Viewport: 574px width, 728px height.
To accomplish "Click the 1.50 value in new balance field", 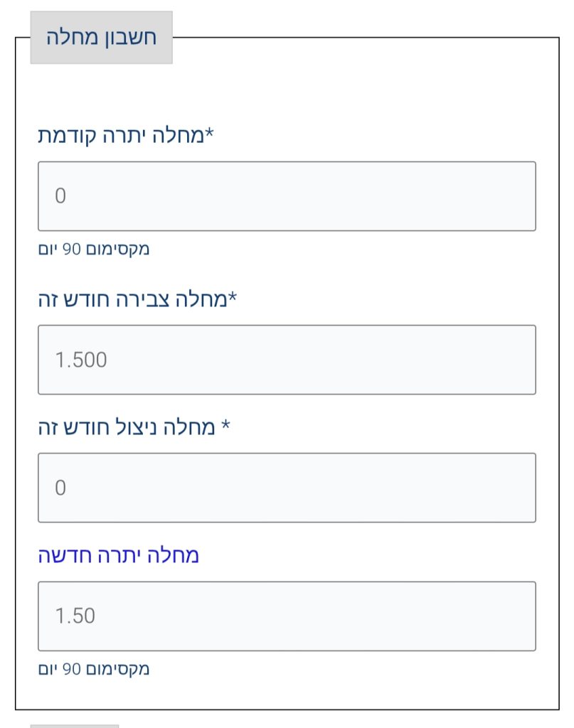I will click(x=75, y=616).
